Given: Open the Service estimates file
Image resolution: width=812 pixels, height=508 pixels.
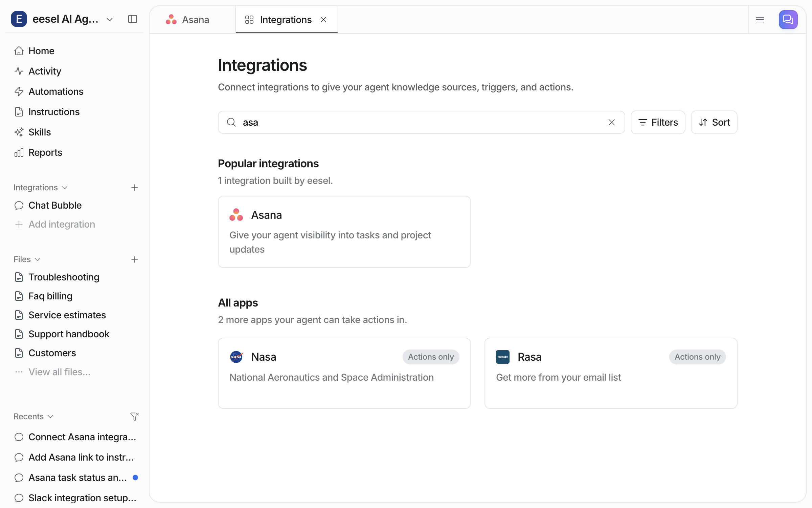Looking at the screenshot, I should pyautogui.click(x=74, y=315).
